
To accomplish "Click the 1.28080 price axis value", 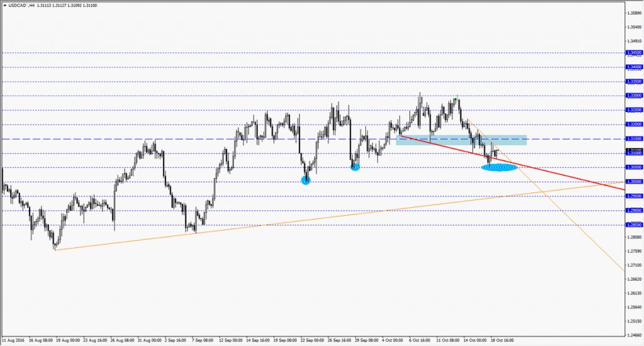I will 634,237.
